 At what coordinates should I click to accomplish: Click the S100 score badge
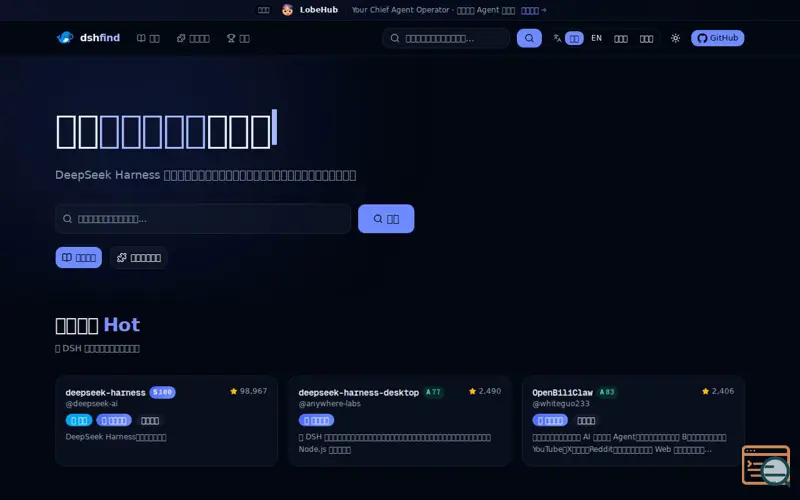pos(163,392)
